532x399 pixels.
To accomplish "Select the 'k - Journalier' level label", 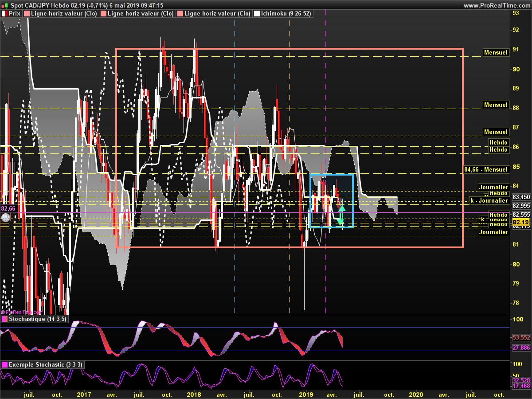I will tap(489, 201).
